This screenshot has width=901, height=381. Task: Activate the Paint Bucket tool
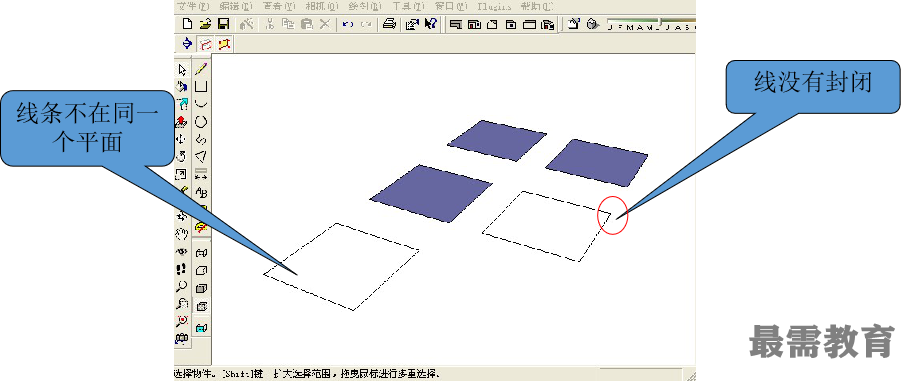click(x=182, y=87)
